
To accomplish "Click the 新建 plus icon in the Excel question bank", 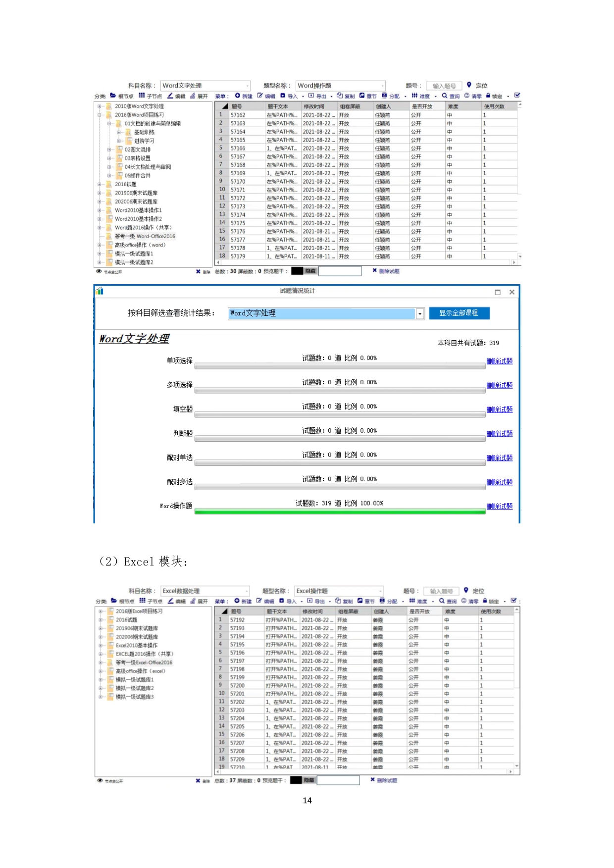I will [237, 601].
